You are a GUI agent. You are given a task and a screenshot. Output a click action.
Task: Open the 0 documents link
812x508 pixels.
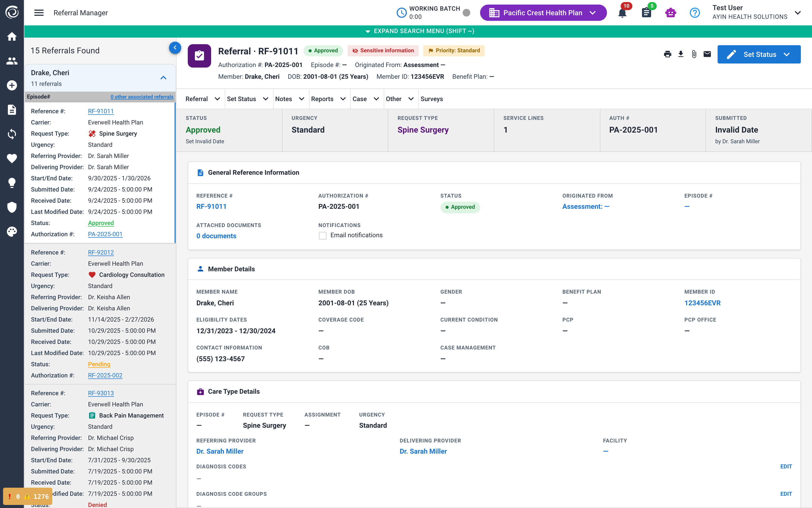point(216,236)
